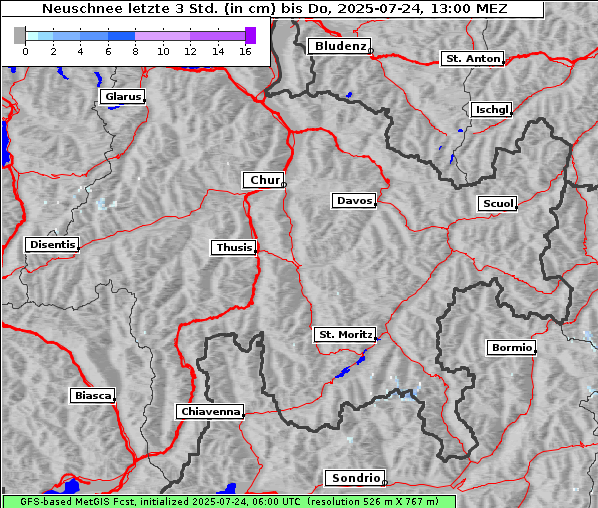Select the Scuol town label
Viewport: 598px width, 508px height.
click(x=498, y=204)
